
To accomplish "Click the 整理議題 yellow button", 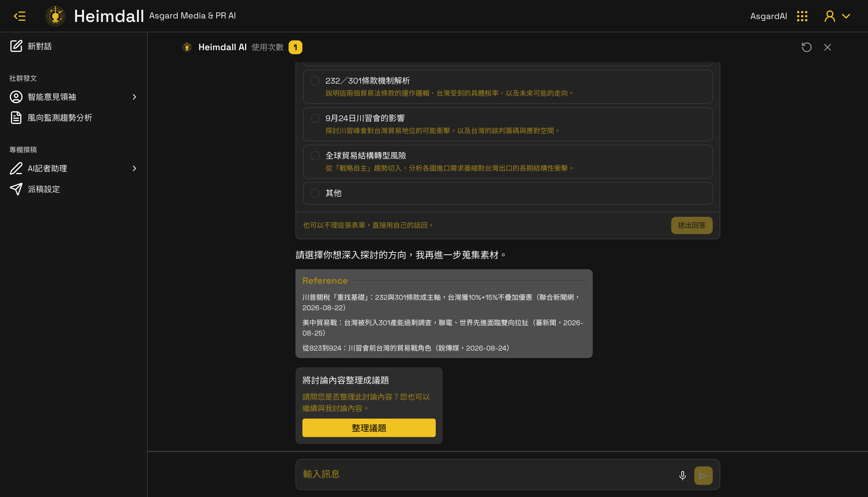I will (369, 428).
